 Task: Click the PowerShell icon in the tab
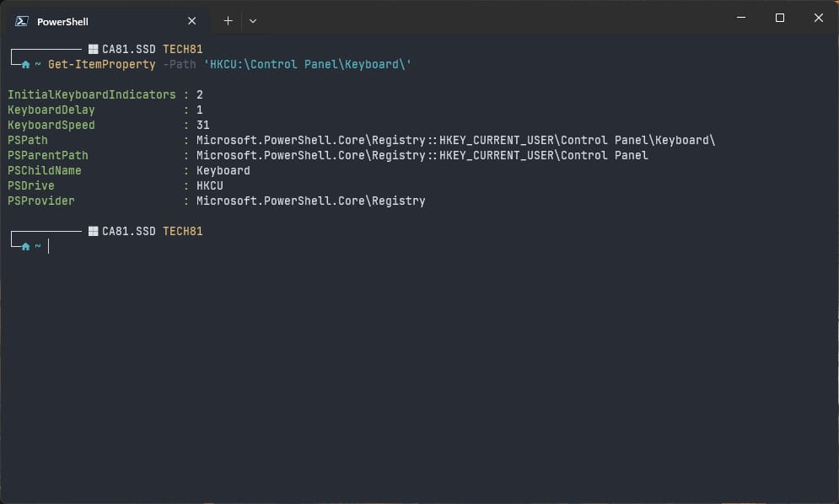pos(21,21)
